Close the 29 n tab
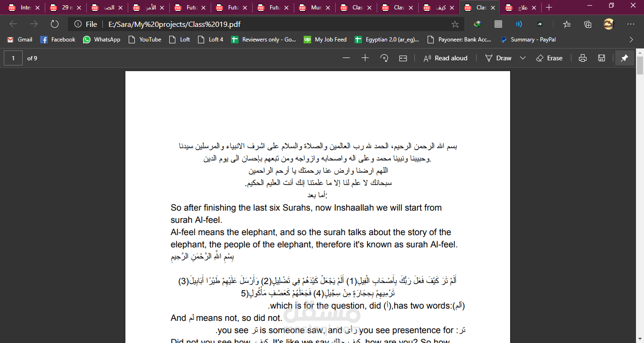Viewport: 644px width, 343px height. 78,8
